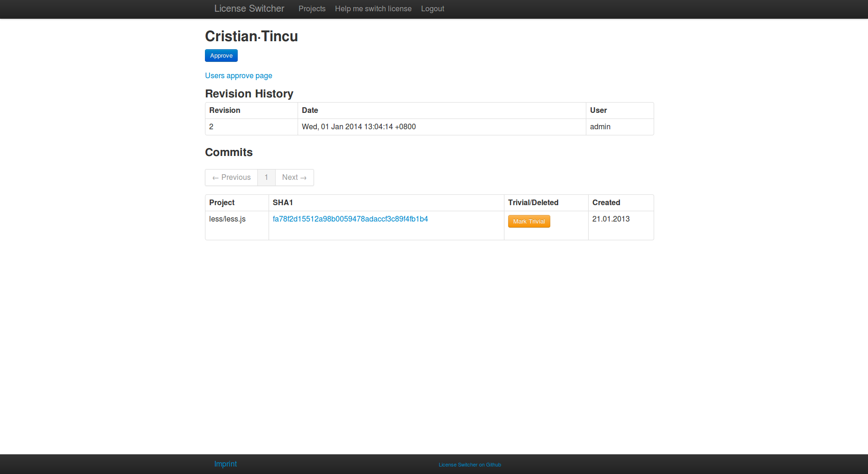This screenshot has height=474, width=868.
Task: Go to Next commits page
Action: pyautogui.click(x=294, y=178)
